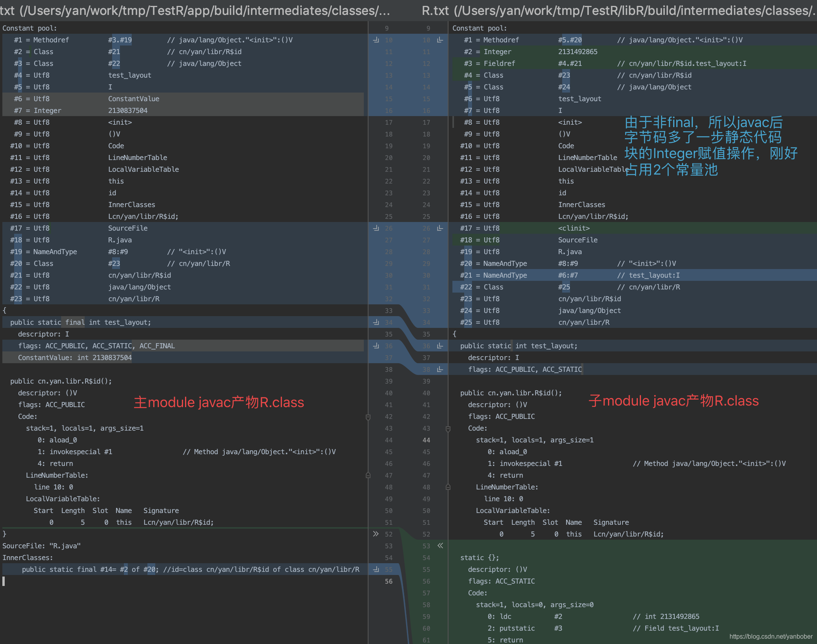Screen dimensions: 817x644
Task: Click left file title tab txt path
Action: click(195, 11)
